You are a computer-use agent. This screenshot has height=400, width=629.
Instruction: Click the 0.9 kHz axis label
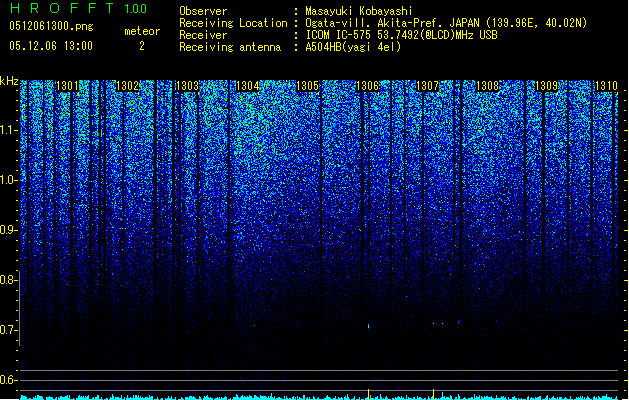[x=8, y=230]
